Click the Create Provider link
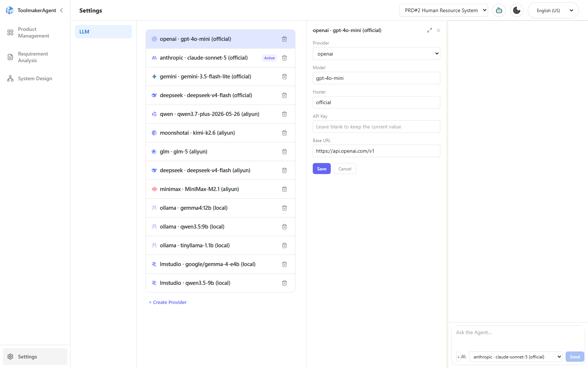The image size is (588, 368). (168, 302)
